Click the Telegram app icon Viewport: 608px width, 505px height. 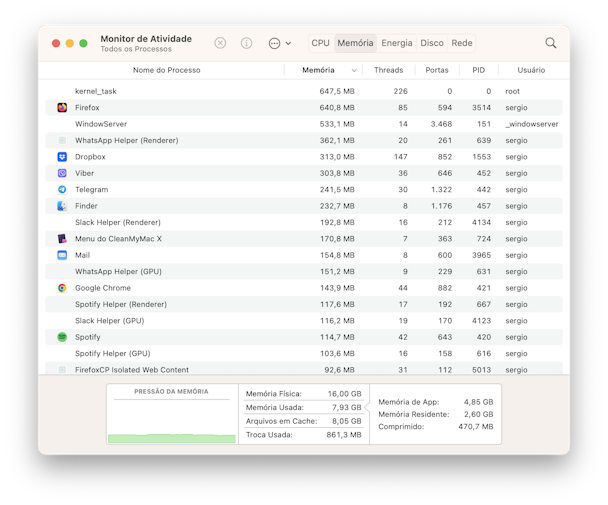pos(62,190)
